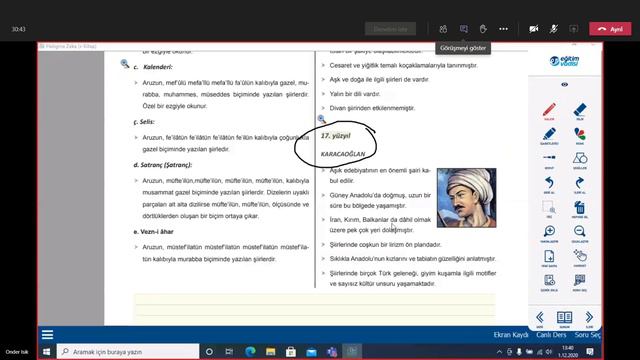This screenshot has width=640, height=360.
Task: Click the Soru Seç link in blue bar
Action: [x=587, y=335]
